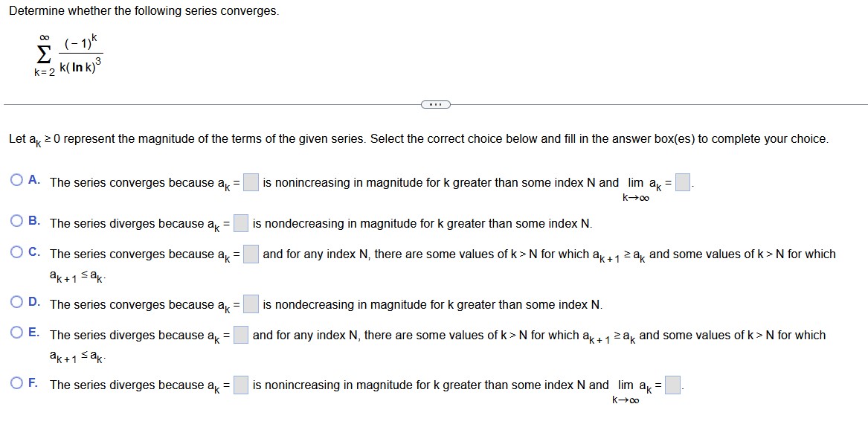Select radio button for choice B

[15, 219]
